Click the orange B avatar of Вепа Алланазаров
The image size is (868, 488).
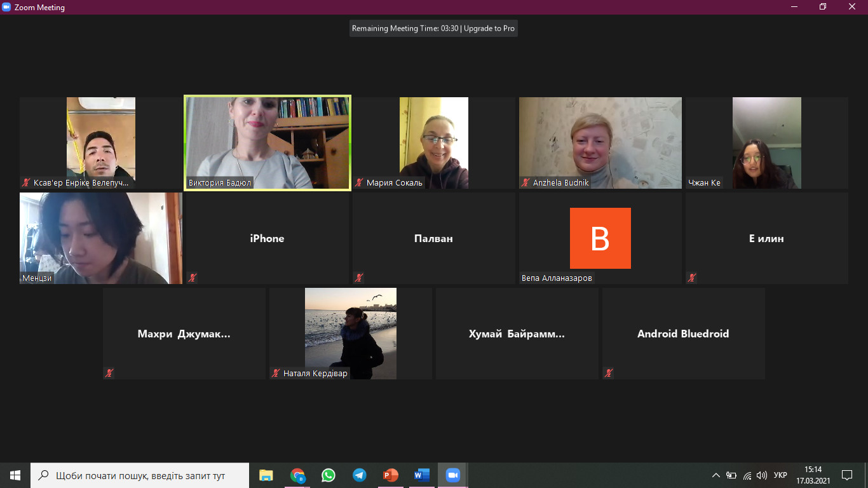click(600, 238)
